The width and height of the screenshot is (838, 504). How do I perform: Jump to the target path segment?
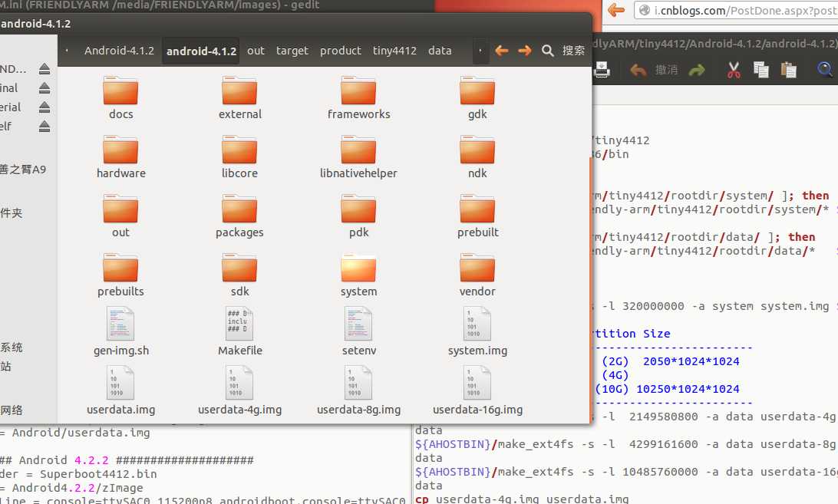point(292,51)
